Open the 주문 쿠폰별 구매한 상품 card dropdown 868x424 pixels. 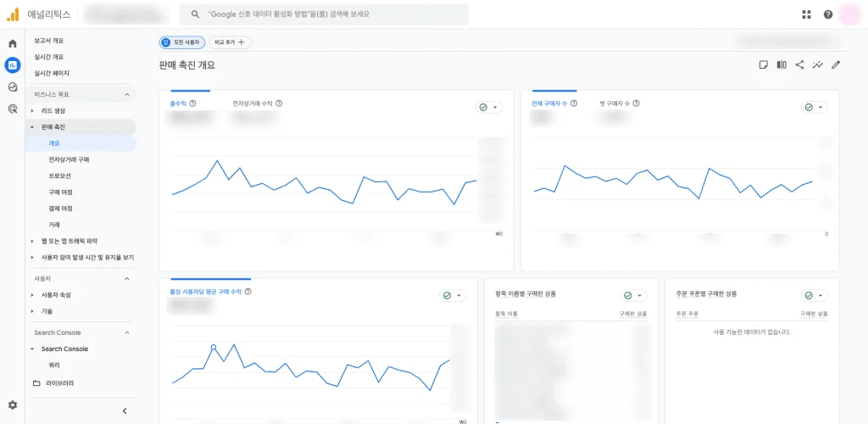click(814, 295)
